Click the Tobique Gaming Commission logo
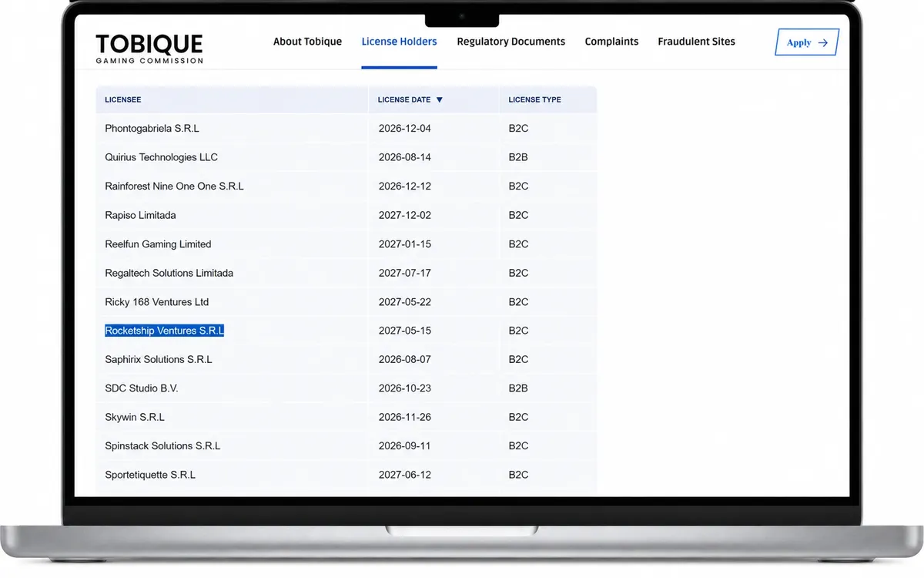Viewport: 924px width, 578px height. tap(149, 49)
